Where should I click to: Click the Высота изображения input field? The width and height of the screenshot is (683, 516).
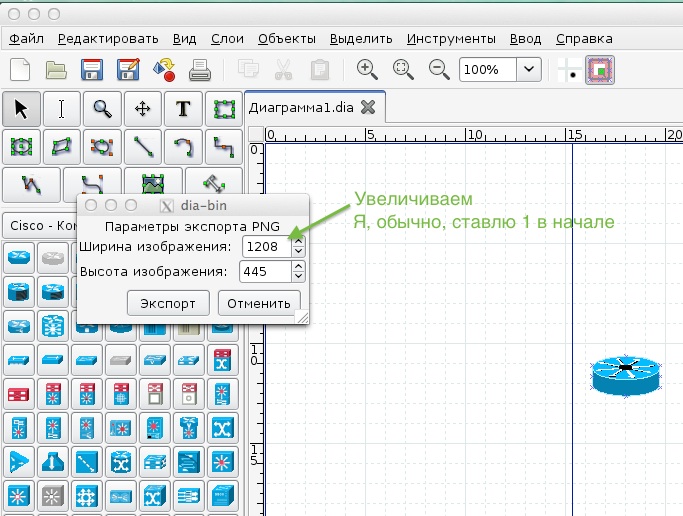tap(265, 271)
